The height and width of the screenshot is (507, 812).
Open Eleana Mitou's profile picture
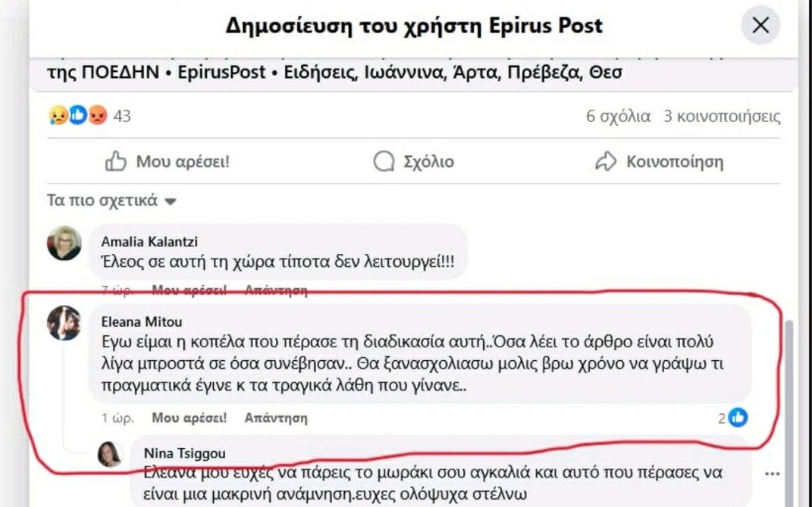click(64, 323)
